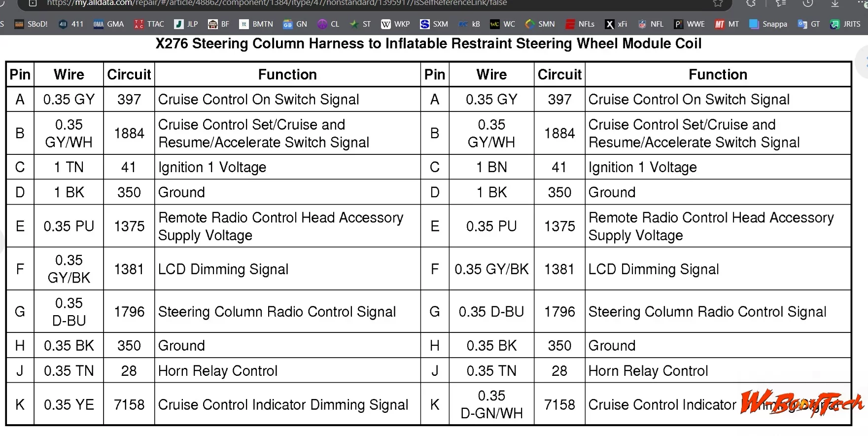The width and height of the screenshot is (868, 436).
Task: Click the 411 bookmark
Action: pyautogui.click(x=71, y=24)
